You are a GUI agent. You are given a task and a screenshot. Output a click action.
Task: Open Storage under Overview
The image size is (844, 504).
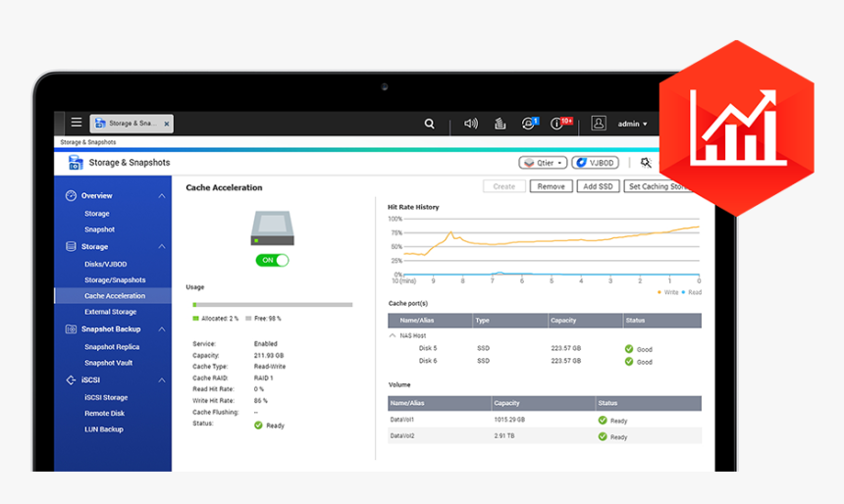tap(97, 214)
